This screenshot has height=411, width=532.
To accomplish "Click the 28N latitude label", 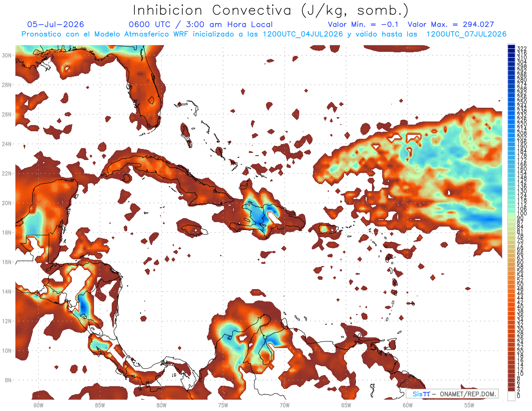I will coord(6,85).
